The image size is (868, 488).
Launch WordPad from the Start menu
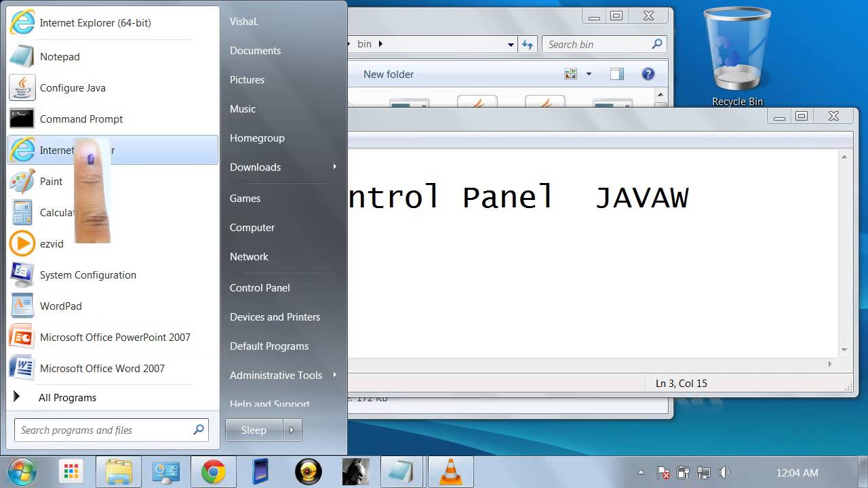[113, 306]
